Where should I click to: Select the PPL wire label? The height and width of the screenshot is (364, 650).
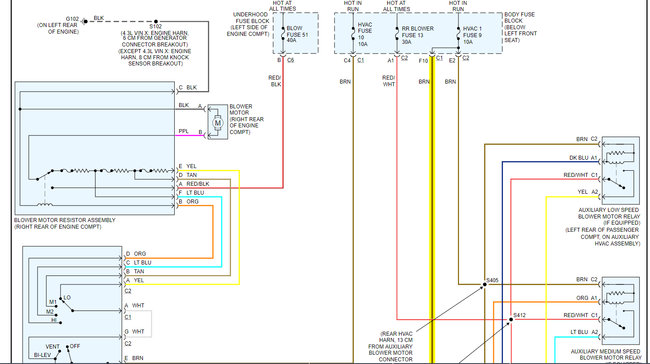click(183, 131)
